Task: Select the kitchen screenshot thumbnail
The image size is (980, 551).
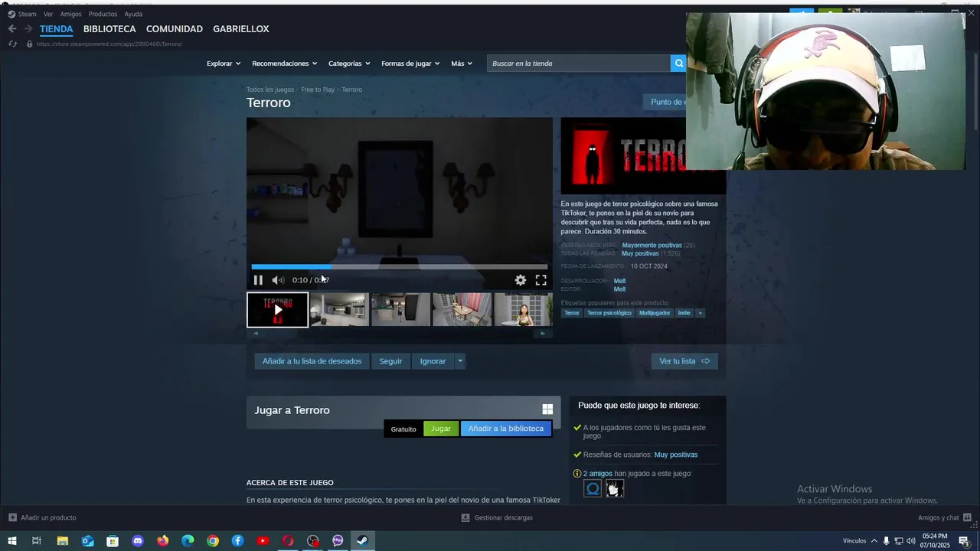Action: click(x=339, y=310)
